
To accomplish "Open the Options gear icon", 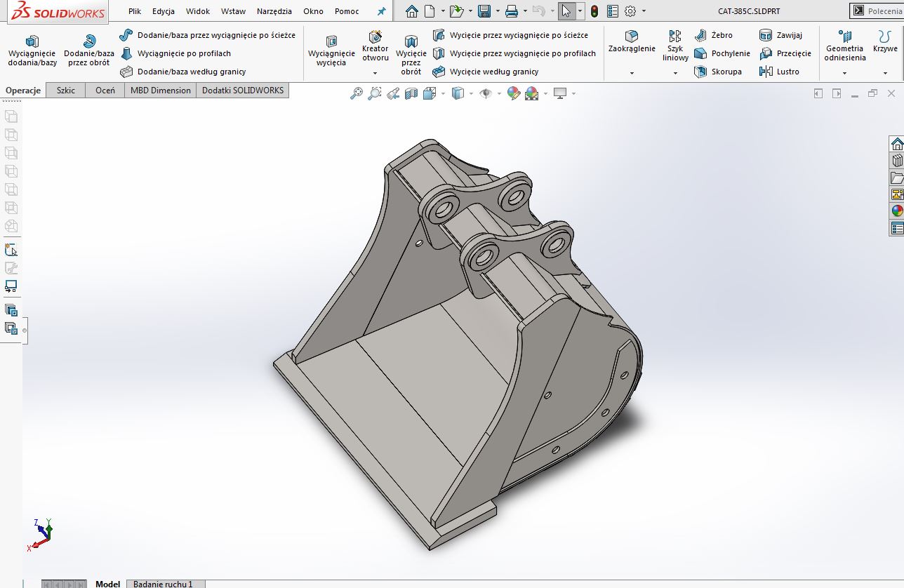I will [x=630, y=11].
